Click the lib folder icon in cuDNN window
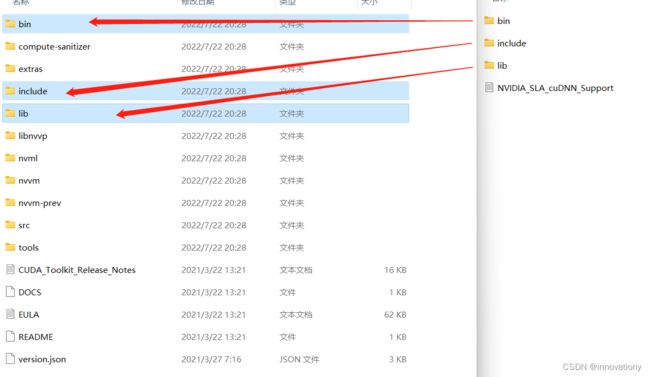650x377 pixels. click(x=489, y=65)
